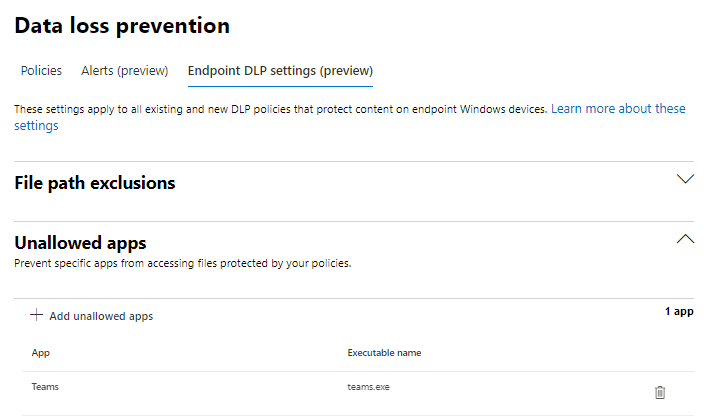The width and height of the screenshot is (716, 419).
Task: Sort by the App column header
Action: click(41, 353)
